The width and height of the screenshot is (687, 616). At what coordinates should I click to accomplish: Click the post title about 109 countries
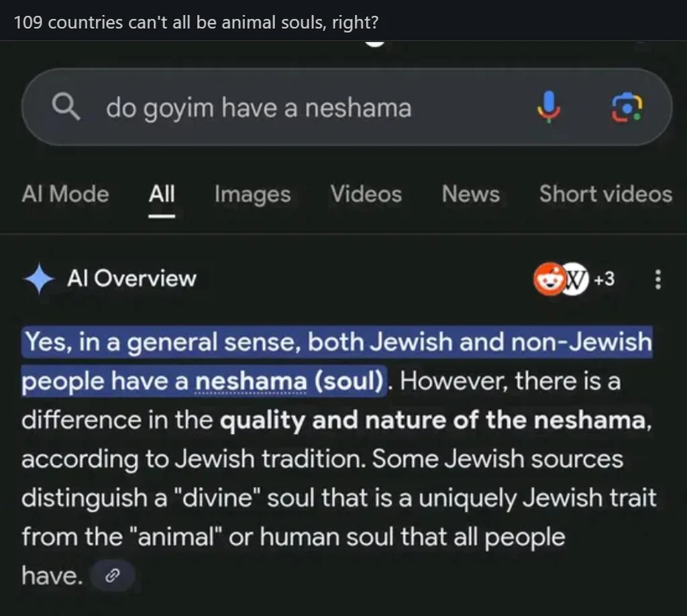196,23
